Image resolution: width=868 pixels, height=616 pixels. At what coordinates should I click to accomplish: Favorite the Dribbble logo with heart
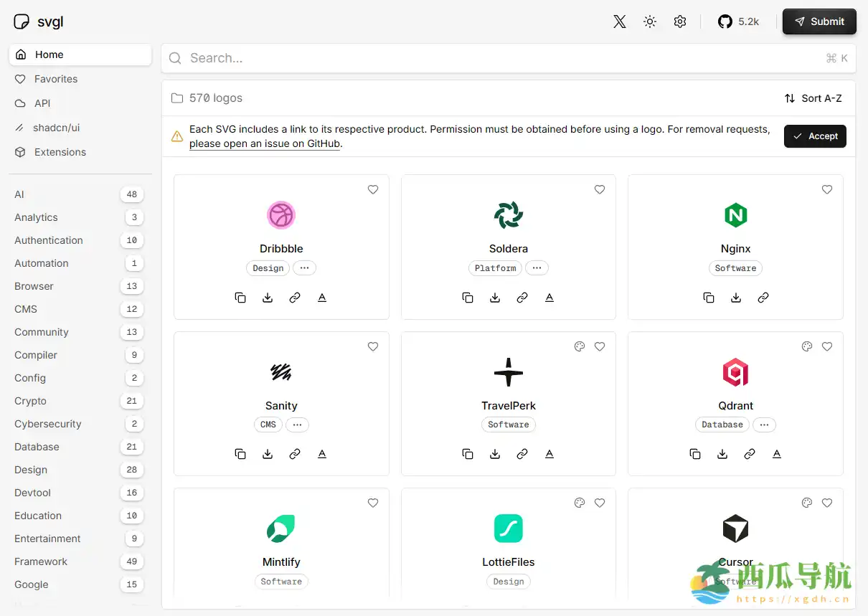click(x=373, y=190)
